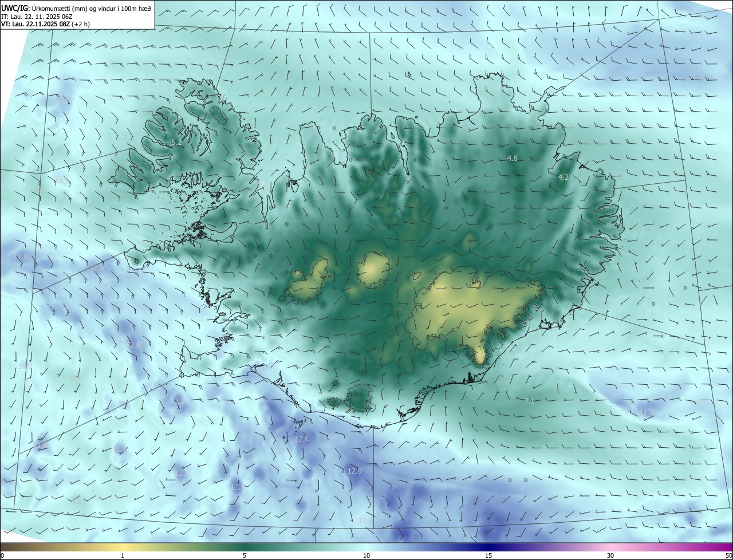Click the 11.6 value on the map
The height and width of the screenshot is (560, 733).
(x=97, y=267)
